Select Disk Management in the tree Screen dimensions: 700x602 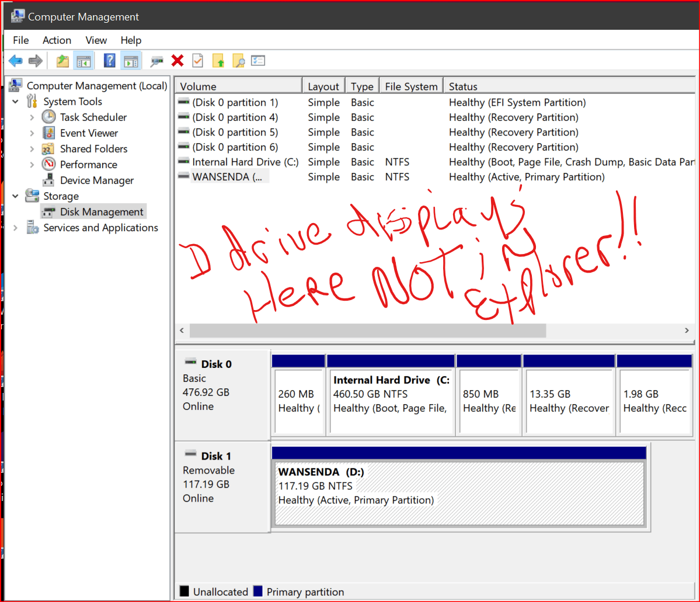click(94, 212)
